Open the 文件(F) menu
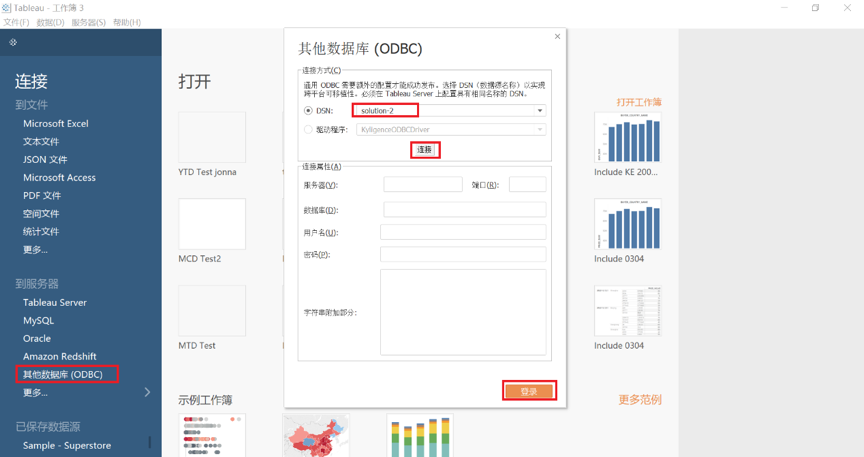 coord(16,22)
